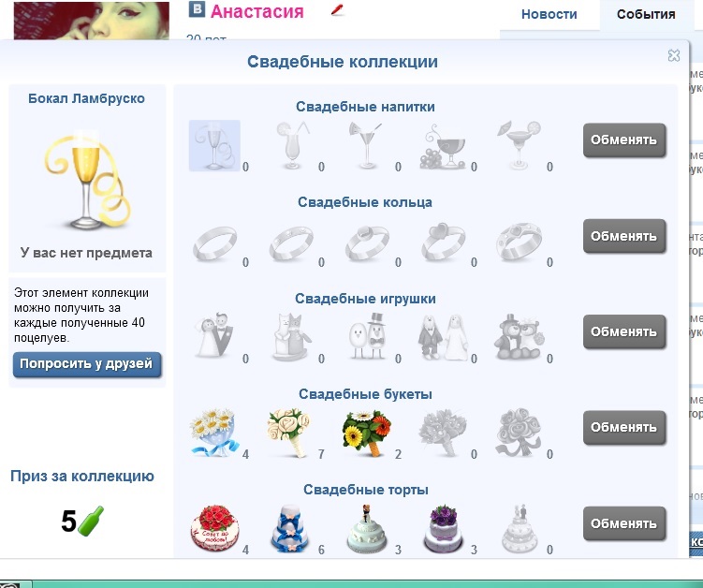Close the wedding collections dialog
The height and width of the screenshot is (588, 703).
click(x=673, y=55)
